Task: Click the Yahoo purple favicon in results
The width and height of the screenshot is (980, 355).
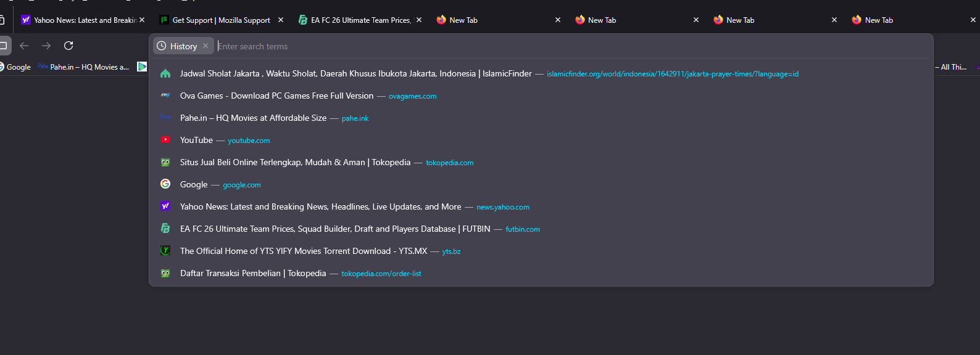Action: tap(165, 206)
